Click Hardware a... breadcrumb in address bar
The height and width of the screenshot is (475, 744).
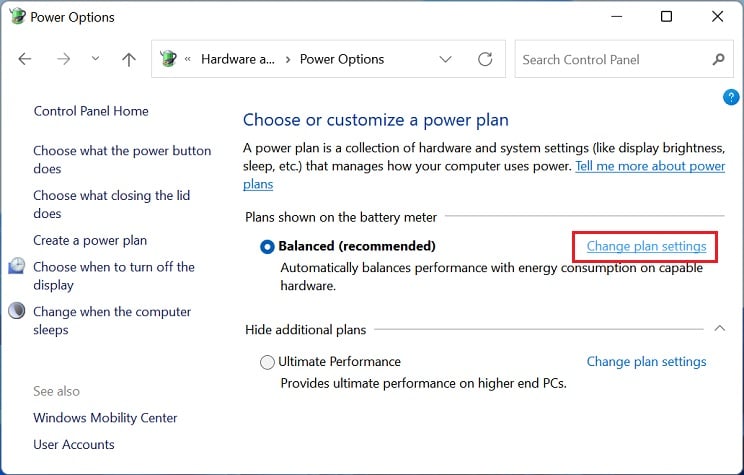238,59
